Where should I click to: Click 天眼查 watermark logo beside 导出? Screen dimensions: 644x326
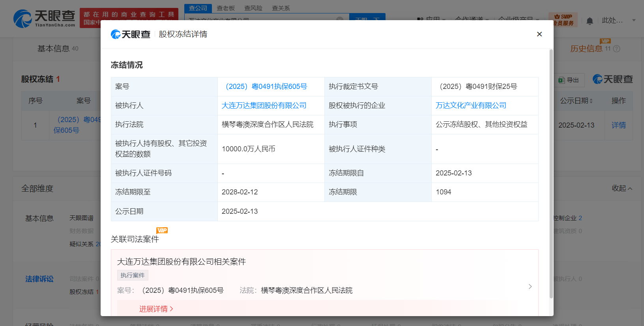613,79
